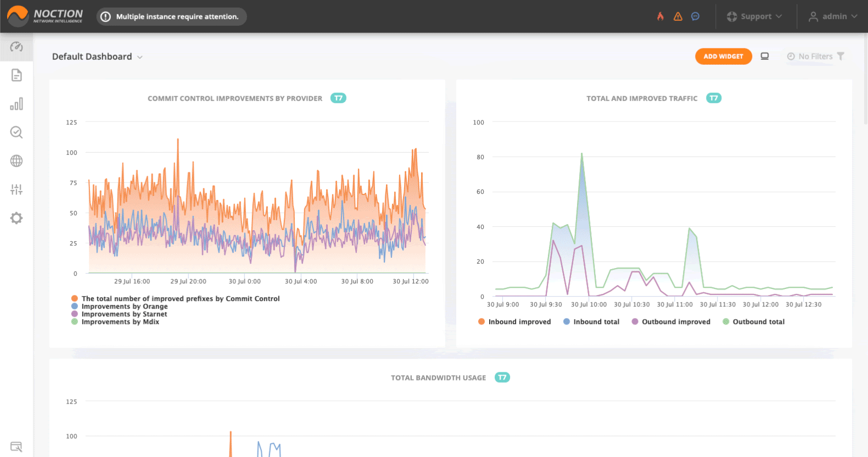Open the No Filters control
868x457 pixels.
click(815, 56)
